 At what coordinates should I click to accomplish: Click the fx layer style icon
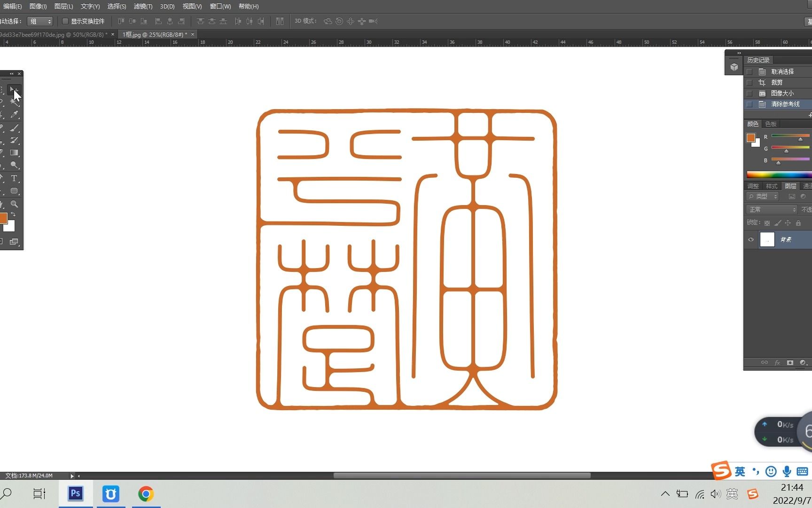[777, 363]
